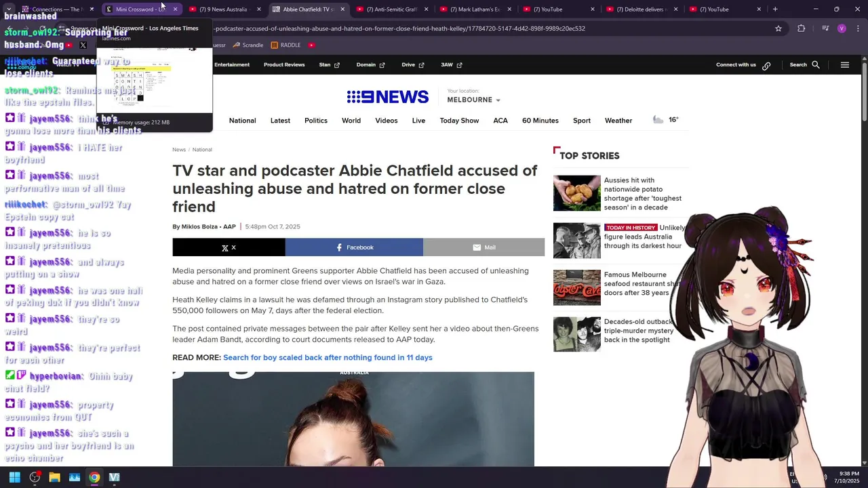Viewport: 868px width, 488px height.
Task: Open the Today Show menu item
Action: (x=459, y=121)
